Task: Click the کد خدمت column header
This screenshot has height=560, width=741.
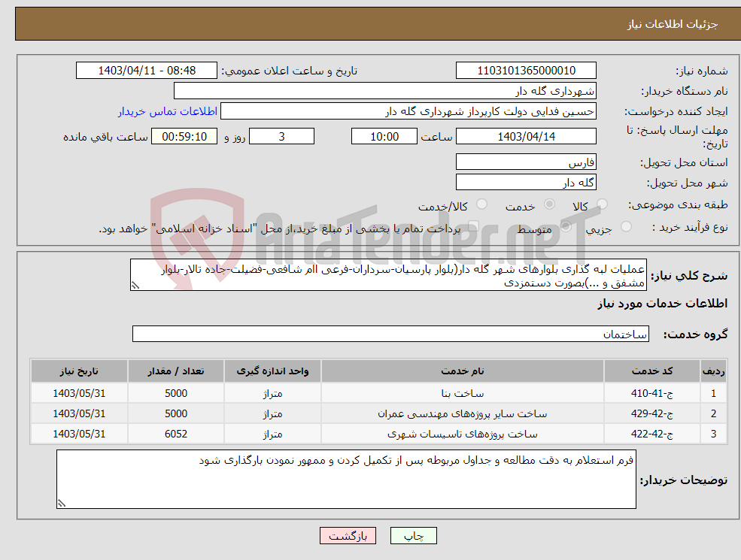Action: 652,371
